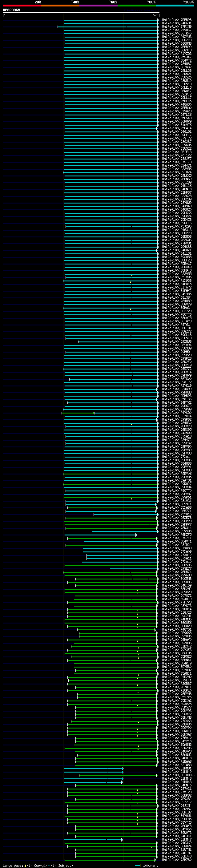
Task: Click the cyan arrowhead ending the C1KM47 alignment
Action: pyautogui.click(x=122, y=839)
